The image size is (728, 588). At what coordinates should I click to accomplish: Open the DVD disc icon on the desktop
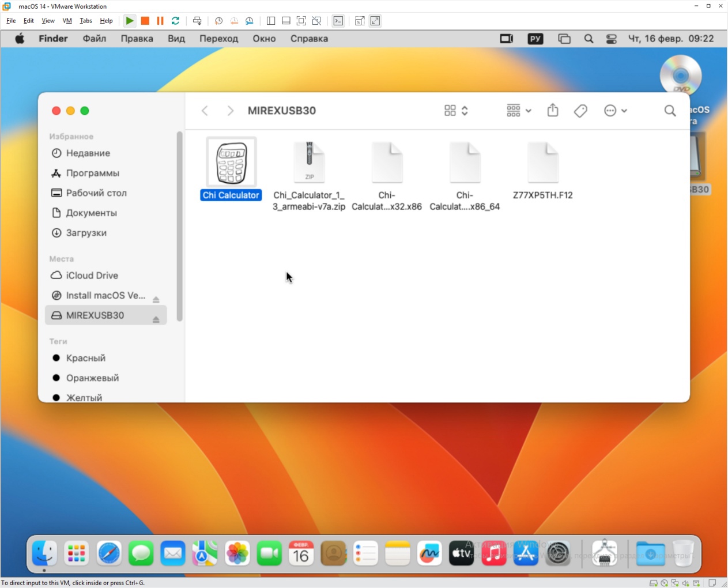(681, 76)
